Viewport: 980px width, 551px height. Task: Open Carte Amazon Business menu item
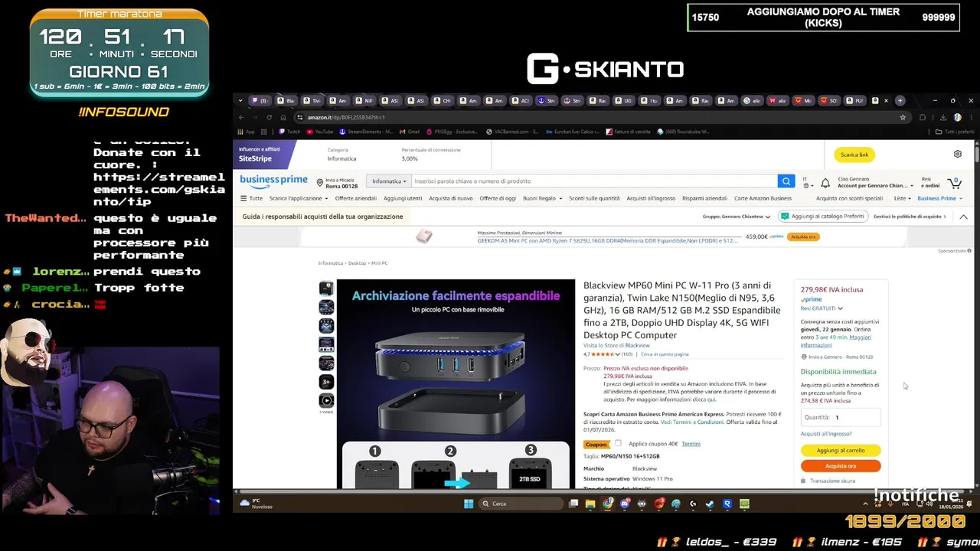pyautogui.click(x=763, y=198)
